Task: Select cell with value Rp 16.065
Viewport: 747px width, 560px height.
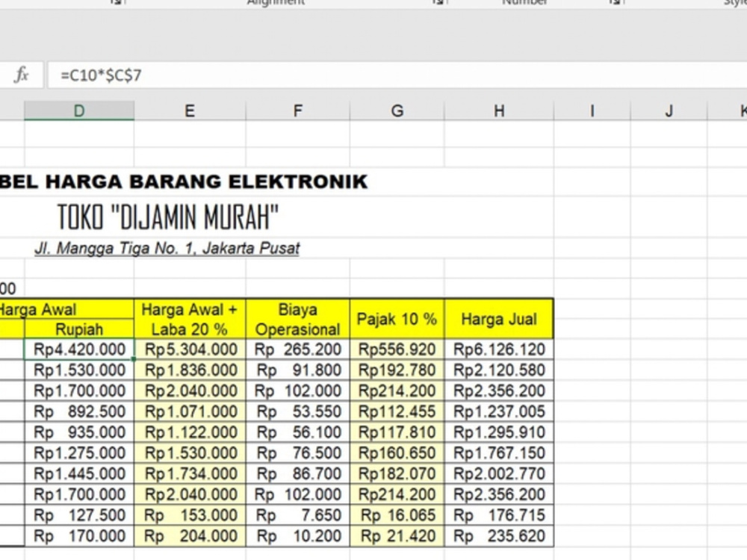Action: coord(397,515)
